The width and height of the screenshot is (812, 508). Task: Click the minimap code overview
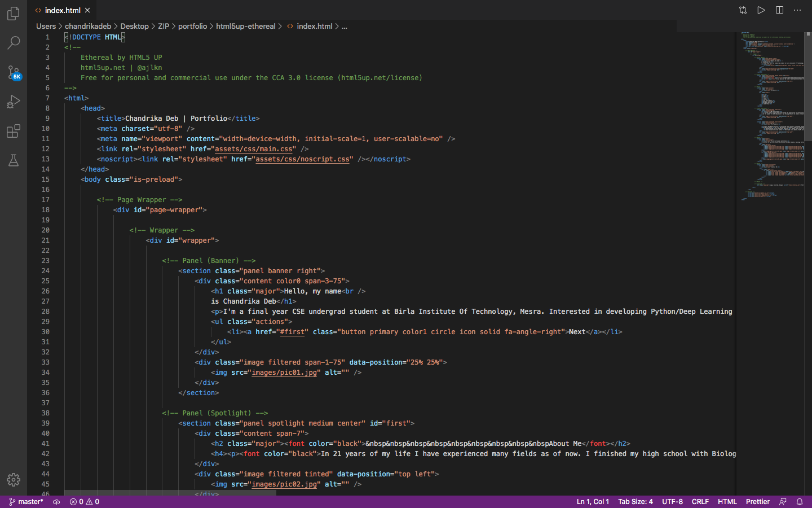771,116
